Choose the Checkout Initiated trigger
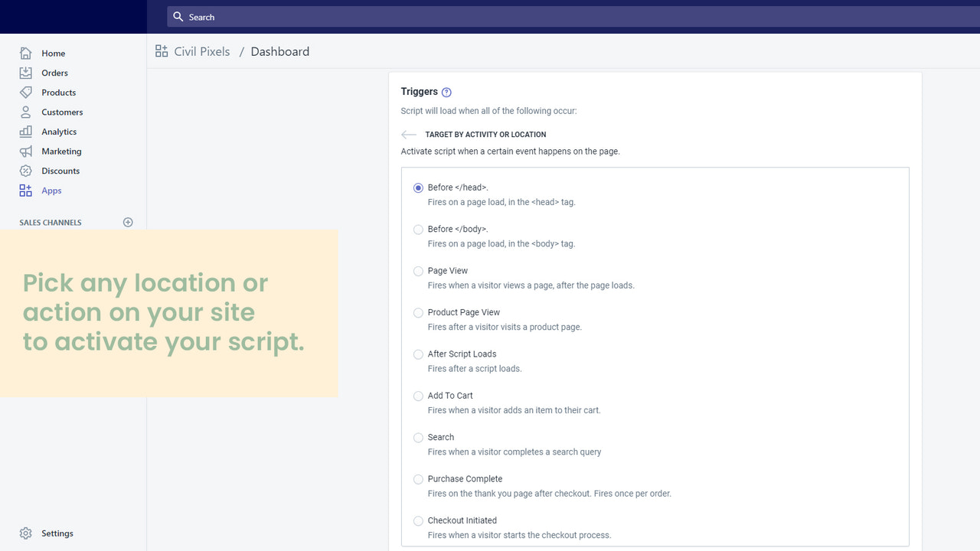Image resolution: width=980 pixels, height=551 pixels. pyautogui.click(x=418, y=521)
